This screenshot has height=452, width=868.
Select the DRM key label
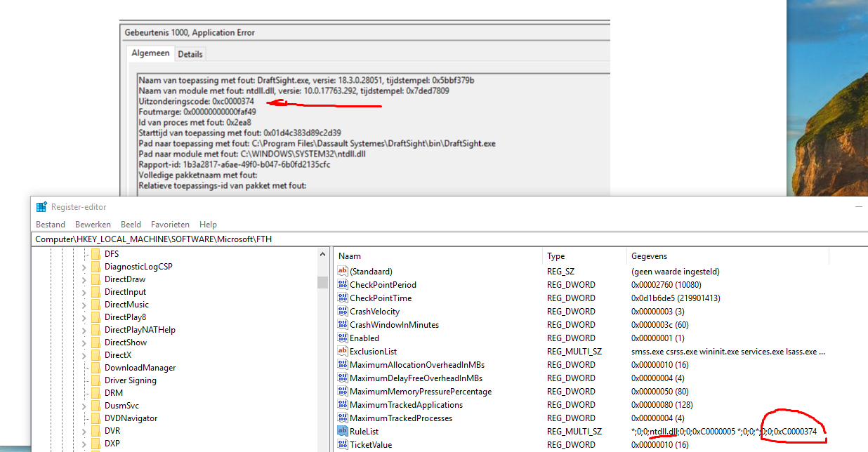pos(114,393)
